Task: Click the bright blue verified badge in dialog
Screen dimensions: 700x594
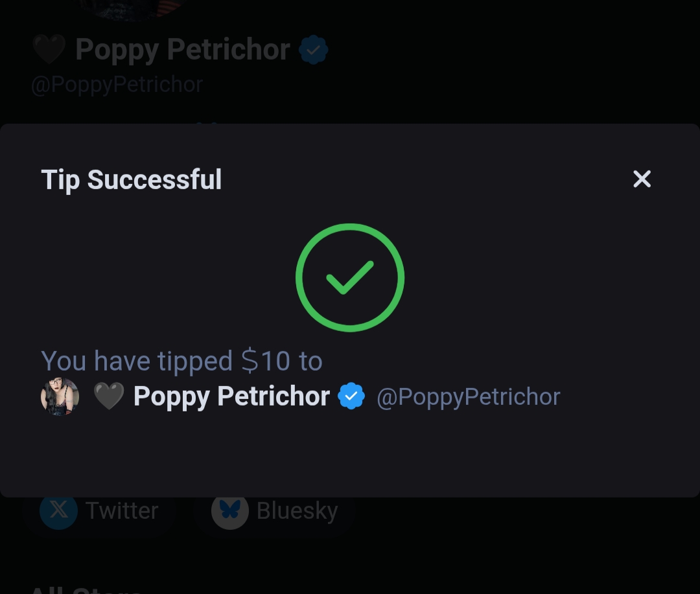Action: pyautogui.click(x=351, y=396)
